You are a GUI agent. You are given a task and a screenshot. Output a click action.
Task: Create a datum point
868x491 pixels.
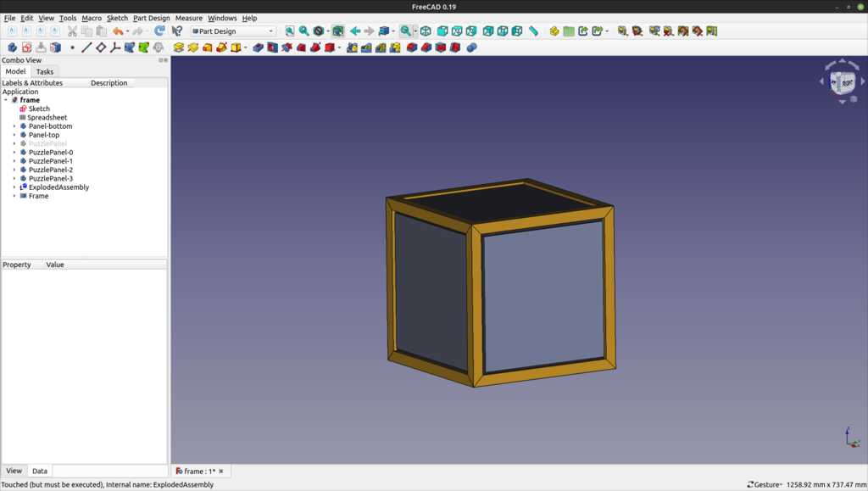(x=72, y=47)
